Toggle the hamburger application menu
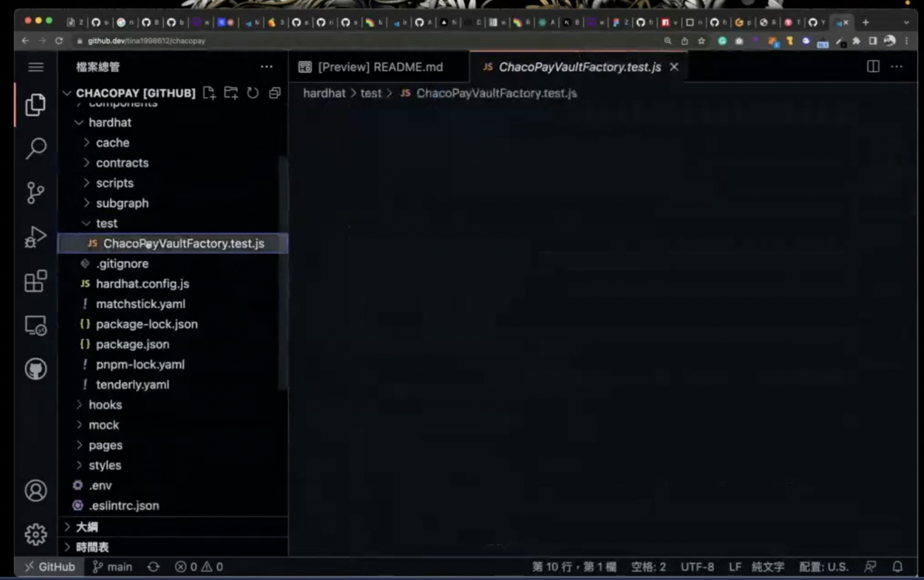This screenshot has width=924, height=580. click(x=35, y=67)
